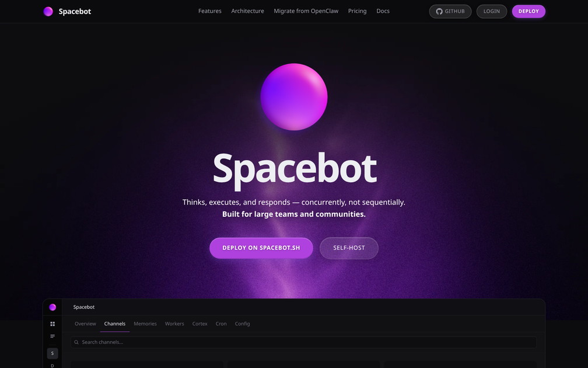Open the Docs link

tap(383, 11)
